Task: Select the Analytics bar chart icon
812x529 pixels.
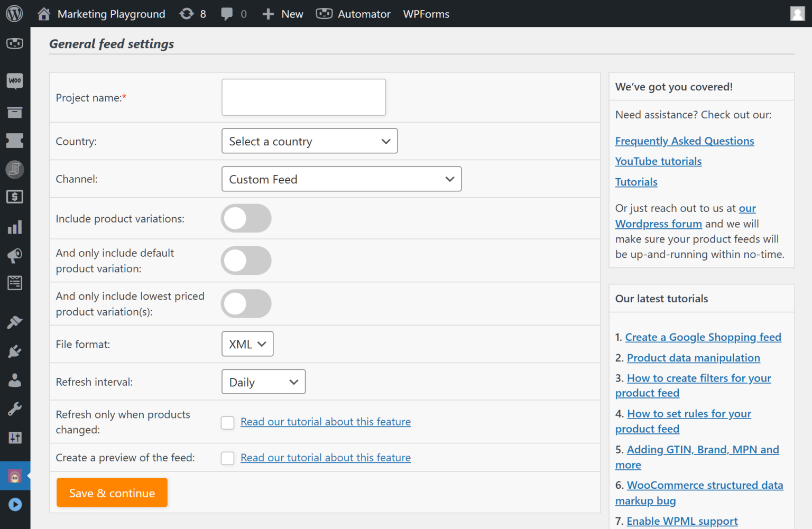Action: (x=14, y=227)
